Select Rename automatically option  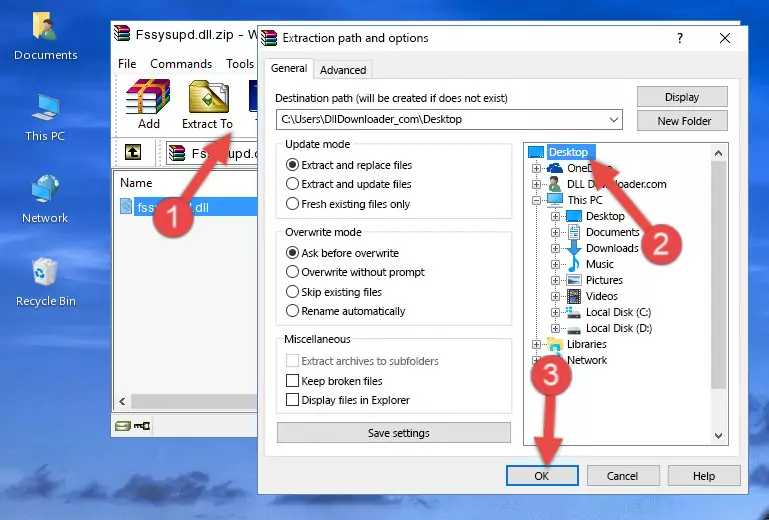pos(345,311)
